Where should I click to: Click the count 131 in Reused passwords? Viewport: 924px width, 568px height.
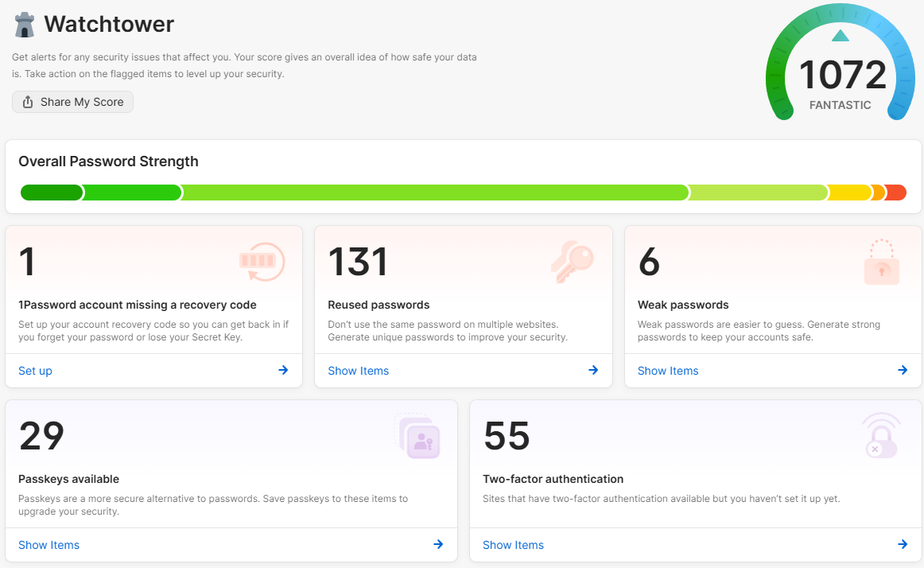tap(358, 261)
